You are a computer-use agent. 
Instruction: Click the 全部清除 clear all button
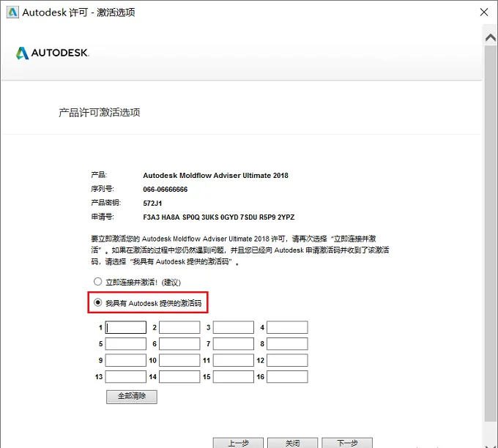(132, 397)
